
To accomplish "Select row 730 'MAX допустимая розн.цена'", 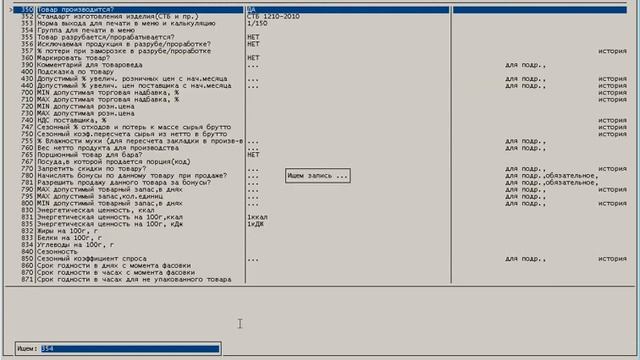I will point(320,113).
